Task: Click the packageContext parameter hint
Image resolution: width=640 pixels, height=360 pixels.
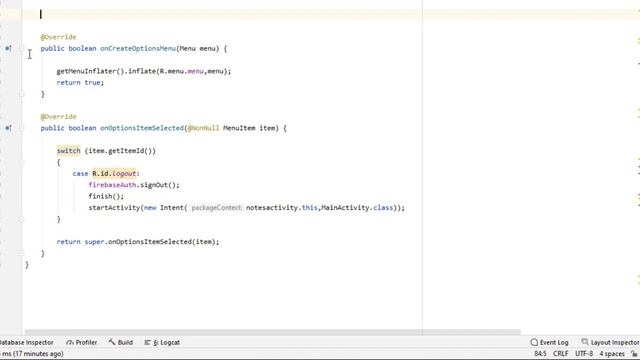Action: tap(217, 208)
